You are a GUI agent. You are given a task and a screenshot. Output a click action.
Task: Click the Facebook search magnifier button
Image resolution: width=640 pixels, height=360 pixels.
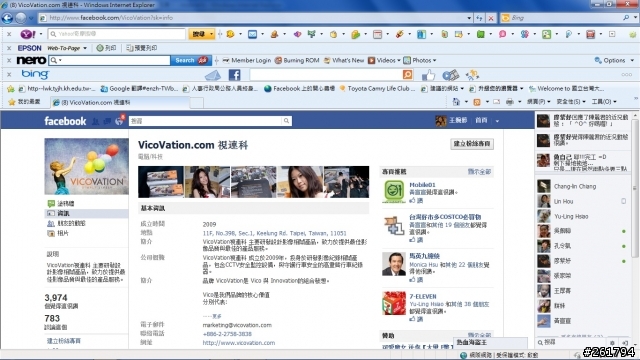tap(287, 121)
